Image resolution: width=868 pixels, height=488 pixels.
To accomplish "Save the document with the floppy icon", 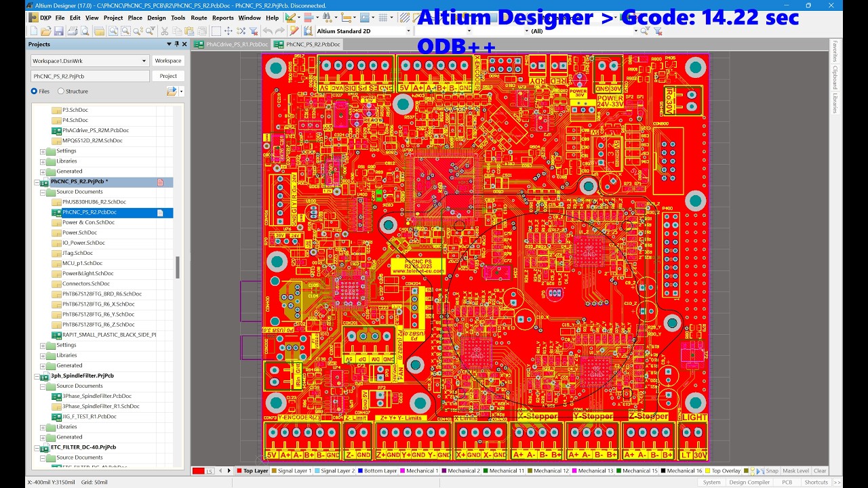I will coord(59,31).
